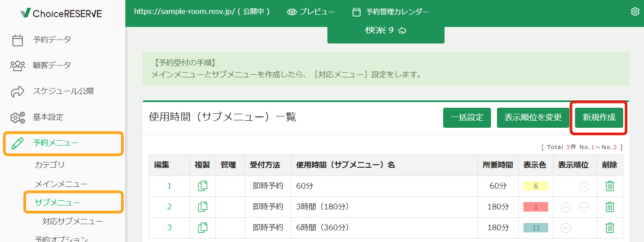644x242 pixels.
Task: Delete the 3時間（180分） row with trash icon
Action: coord(610,207)
